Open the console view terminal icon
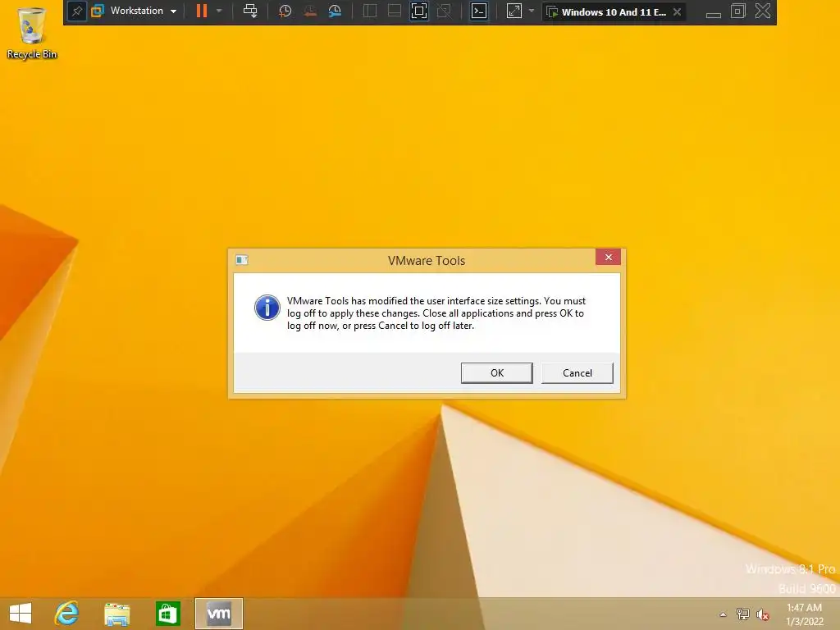The height and width of the screenshot is (630, 840). (x=479, y=11)
